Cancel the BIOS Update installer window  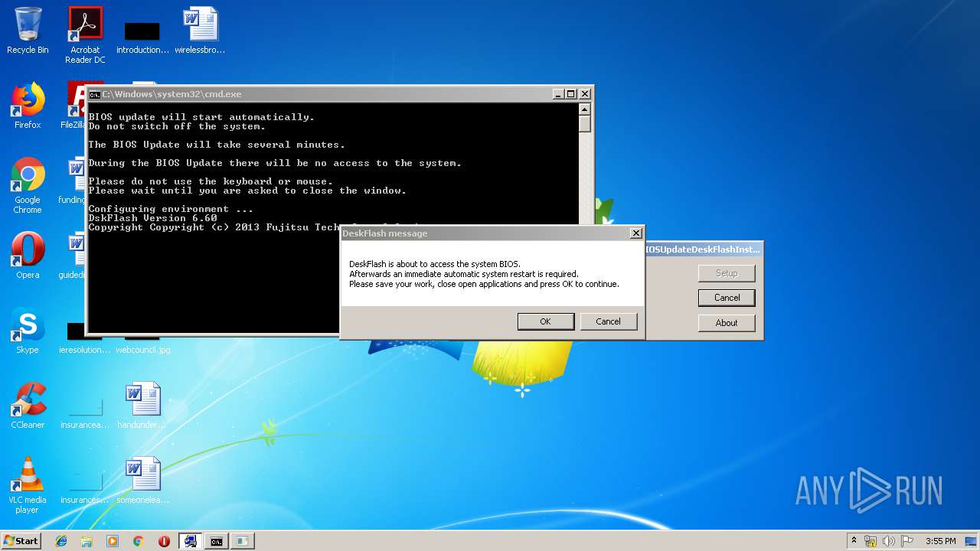point(727,298)
